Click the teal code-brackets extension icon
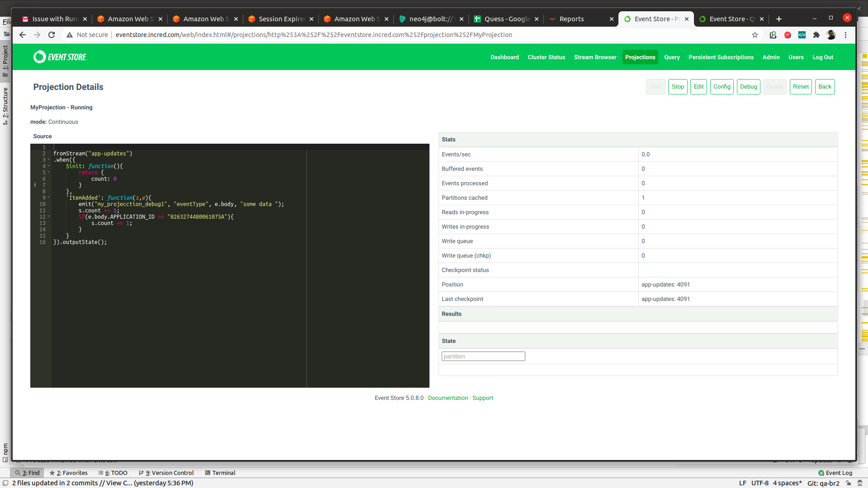 pyautogui.click(x=802, y=35)
